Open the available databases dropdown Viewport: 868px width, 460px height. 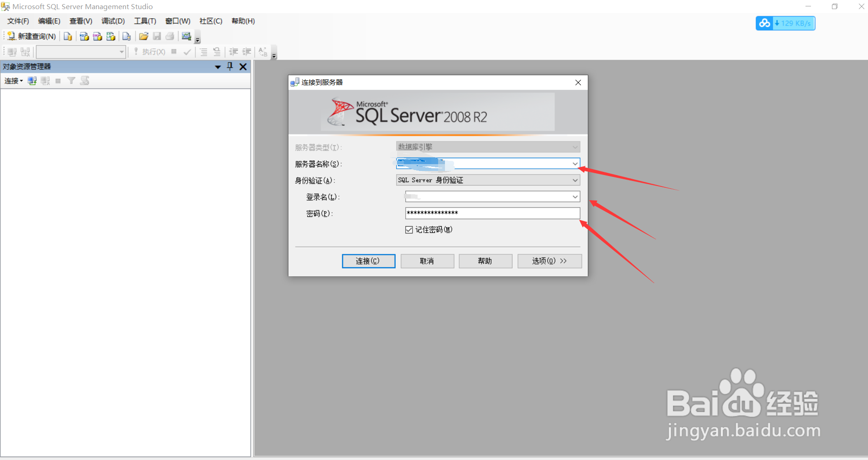pos(81,52)
